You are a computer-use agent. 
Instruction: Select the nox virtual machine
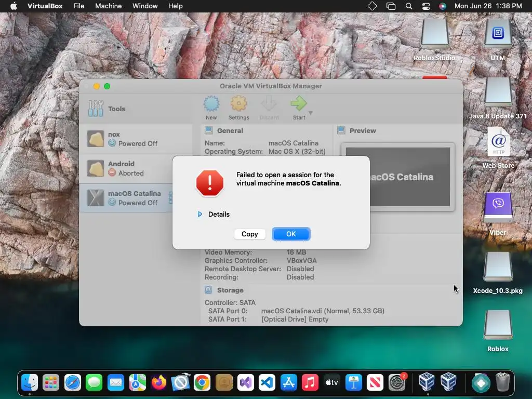click(x=136, y=139)
